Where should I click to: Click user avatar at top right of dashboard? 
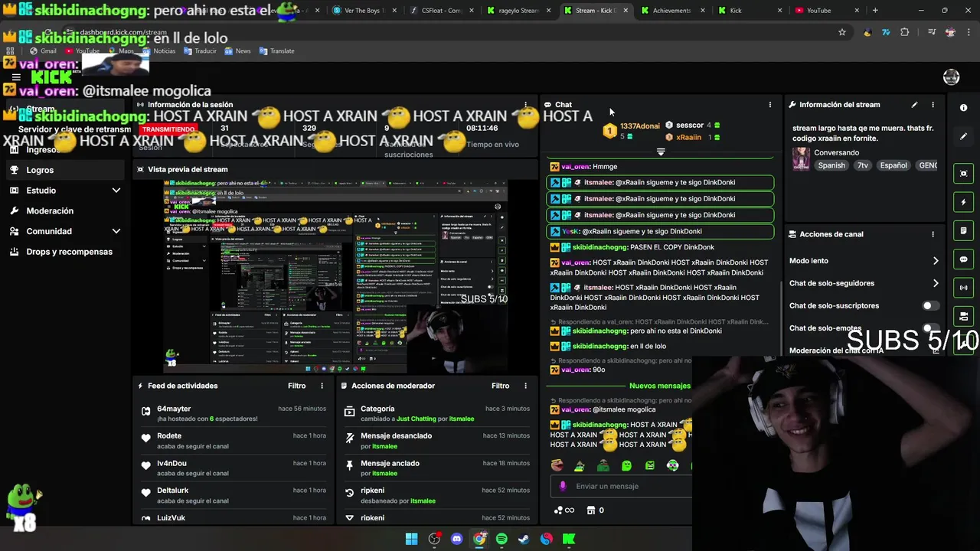[952, 77]
